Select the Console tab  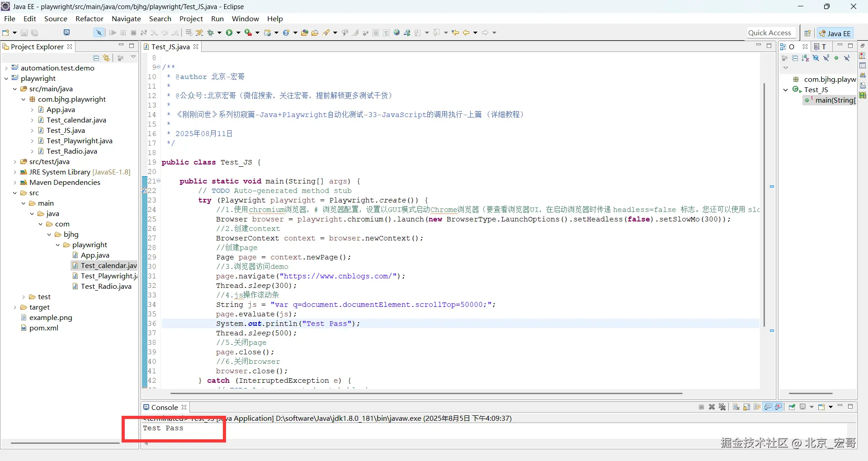pos(164,407)
